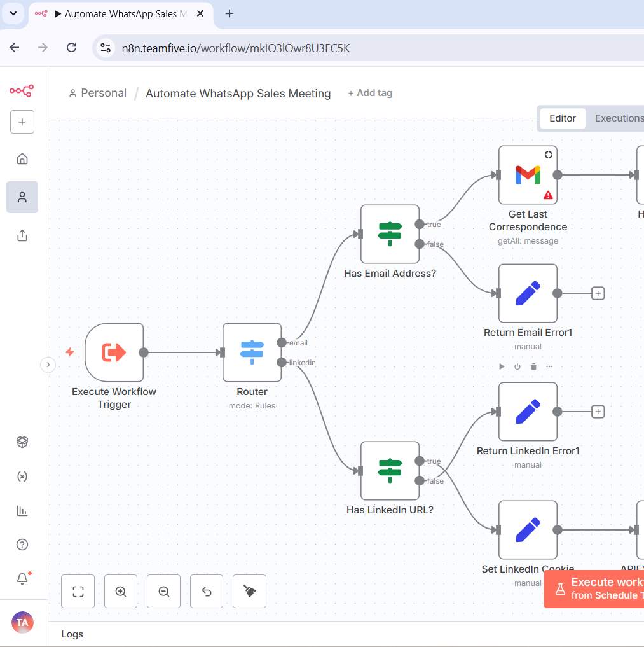Screen dimensions: 644x647
Task: Click the Tidy up broom button
Action: (x=249, y=592)
